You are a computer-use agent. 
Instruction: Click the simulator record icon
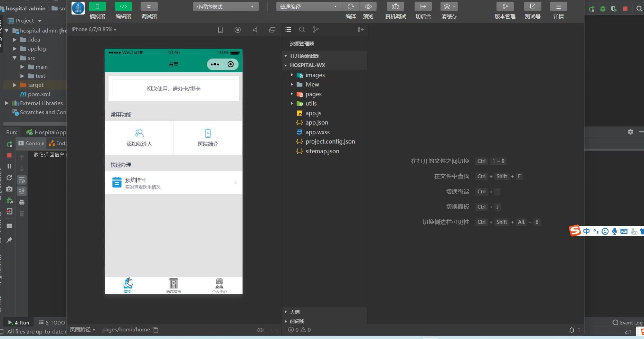click(238, 30)
